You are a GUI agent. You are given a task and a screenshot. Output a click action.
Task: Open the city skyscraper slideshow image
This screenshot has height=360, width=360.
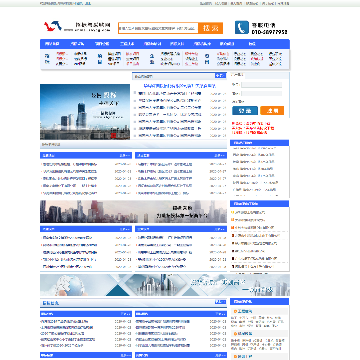pos(85,112)
